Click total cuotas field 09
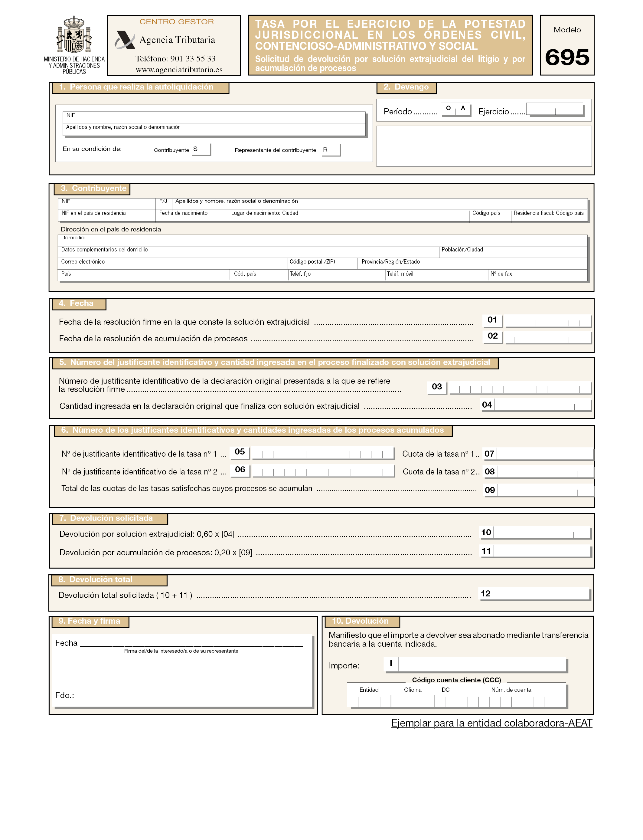Image resolution: width=643 pixels, height=840 pixels. click(x=545, y=490)
